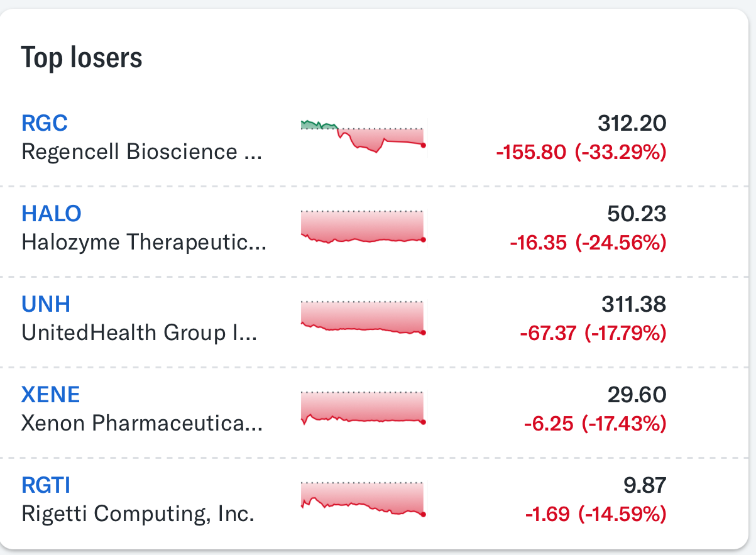
Task: Click the -16.35 (-24.56%) change value
Action: tap(588, 243)
